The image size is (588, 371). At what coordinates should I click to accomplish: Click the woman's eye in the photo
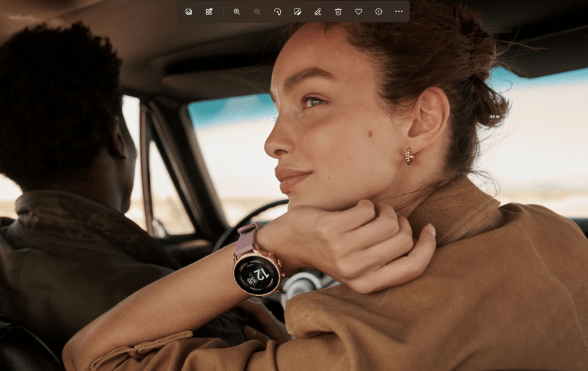coord(314,102)
